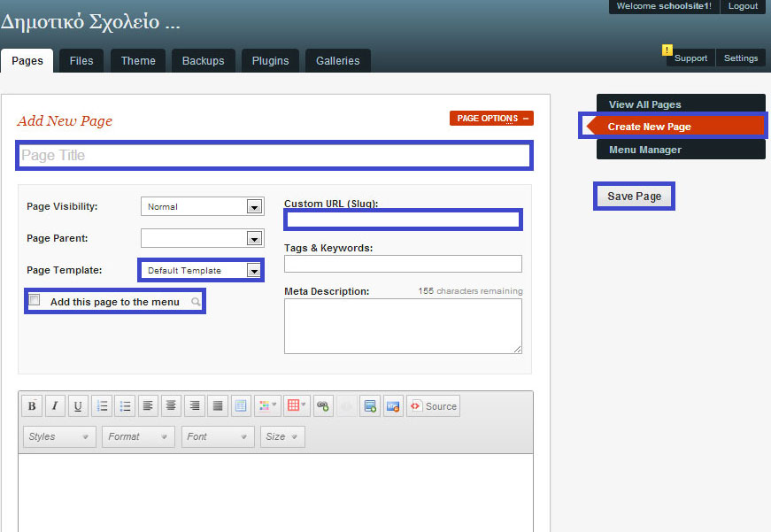Switch to the Files tab
This screenshot has width=771, height=532.
(81, 61)
